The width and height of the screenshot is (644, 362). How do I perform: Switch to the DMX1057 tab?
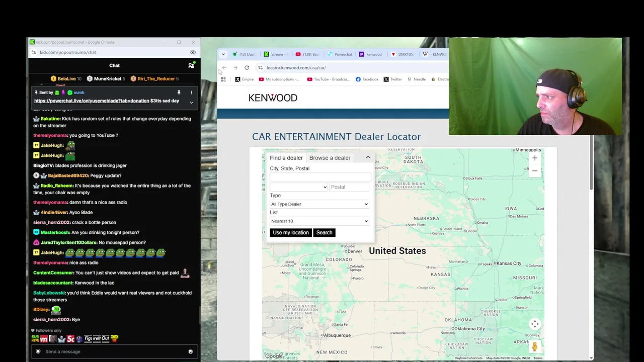pos(403,54)
